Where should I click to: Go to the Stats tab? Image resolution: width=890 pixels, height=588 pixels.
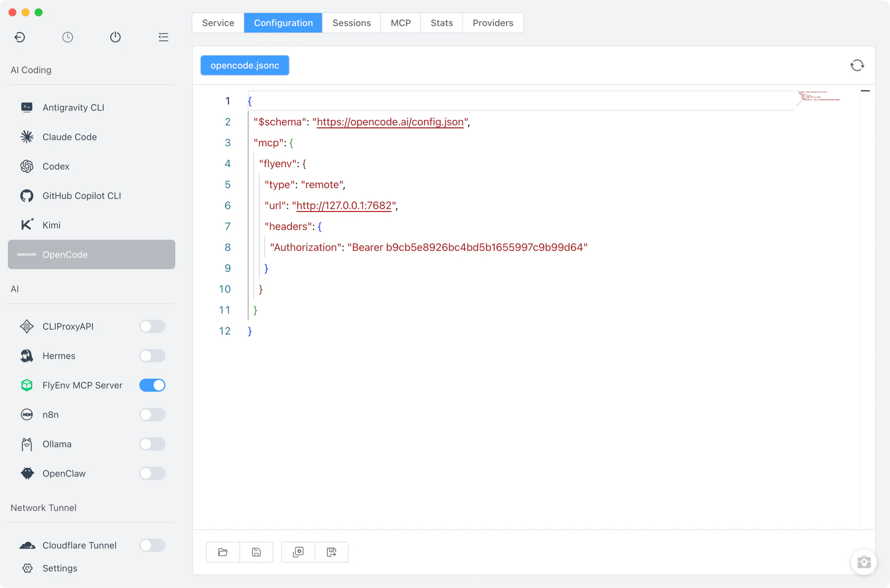(x=442, y=23)
